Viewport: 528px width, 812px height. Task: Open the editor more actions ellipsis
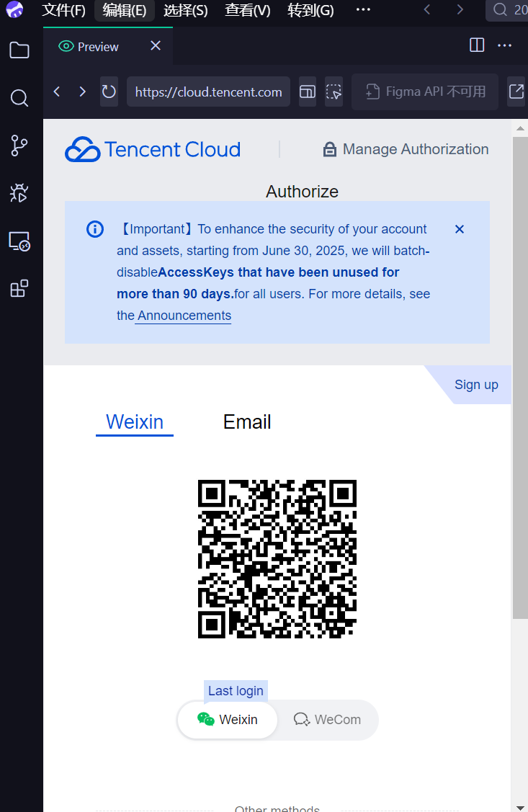[504, 46]
